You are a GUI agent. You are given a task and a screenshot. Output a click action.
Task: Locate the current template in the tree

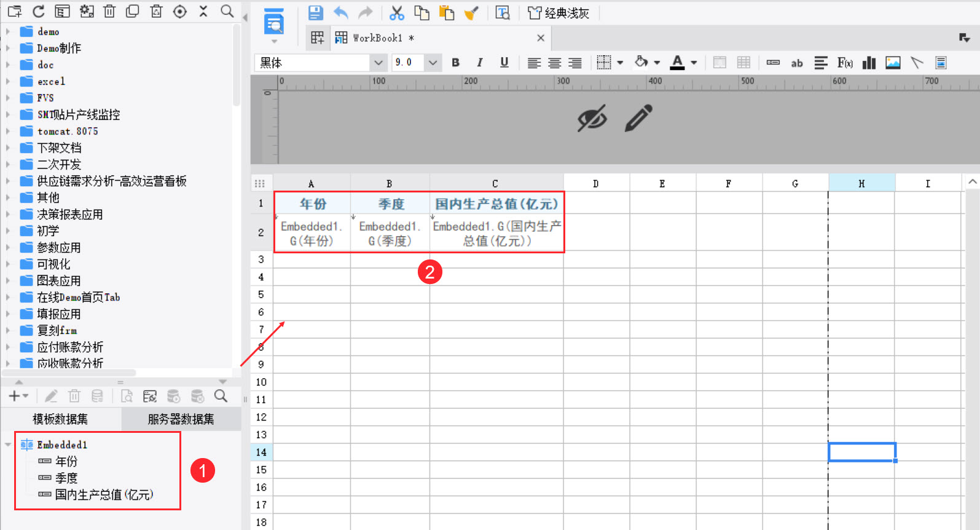coord(180,11)
